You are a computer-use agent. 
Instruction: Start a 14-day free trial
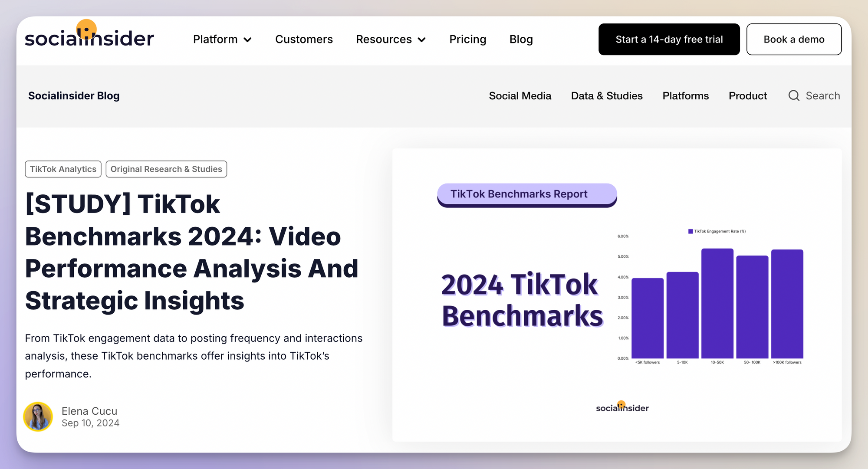(x=669, y=39)
